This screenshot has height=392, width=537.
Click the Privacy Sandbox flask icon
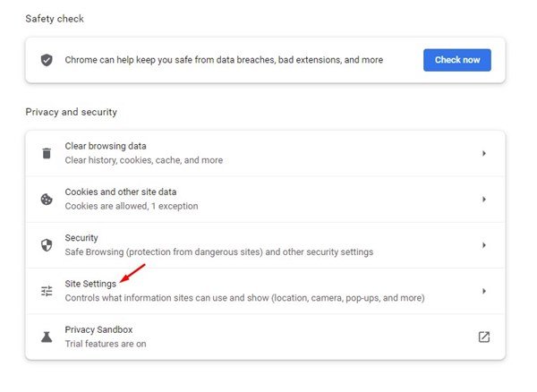coord(47,337)
